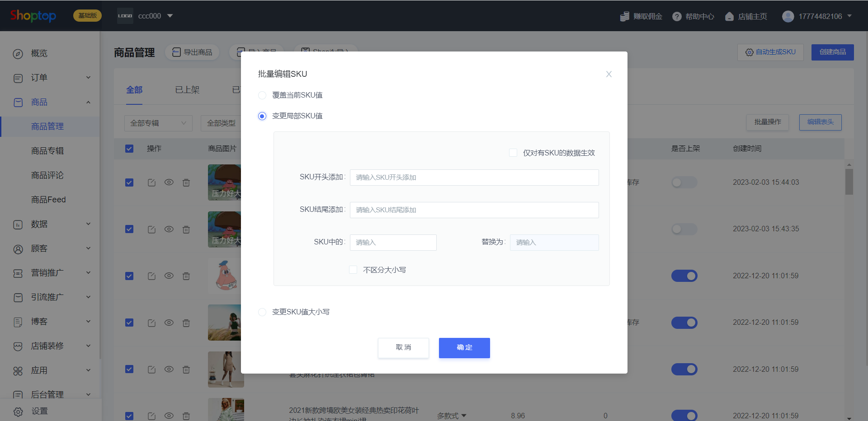Viewport: 868px width, 421px height.
Task: Click the preview eye icon in third row
Action: (169, 276)
